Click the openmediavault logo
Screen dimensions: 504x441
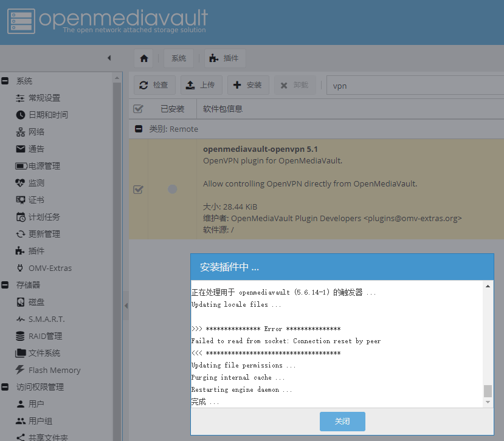108,21
